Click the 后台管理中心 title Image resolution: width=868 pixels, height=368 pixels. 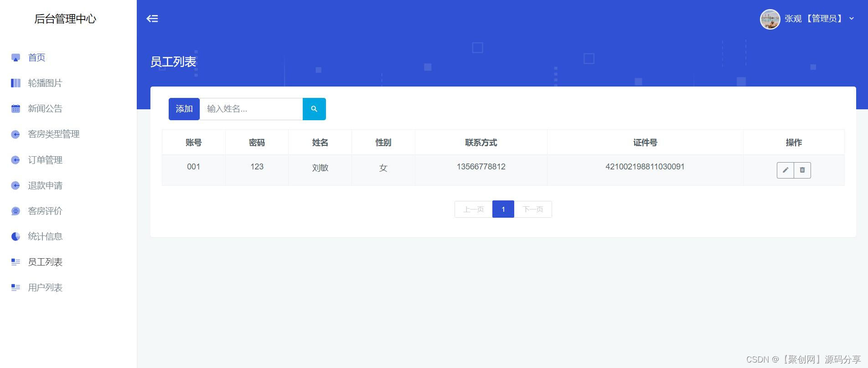pos(65,19)
